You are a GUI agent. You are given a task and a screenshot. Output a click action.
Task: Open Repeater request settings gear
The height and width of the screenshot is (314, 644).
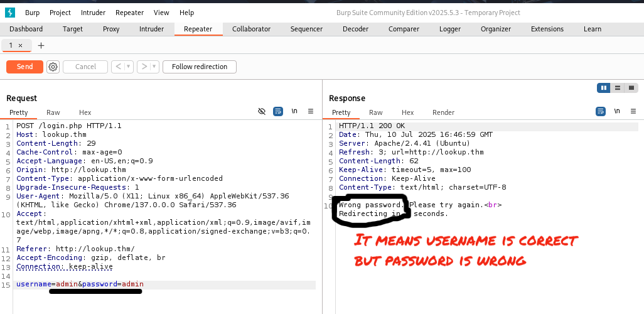53,67
